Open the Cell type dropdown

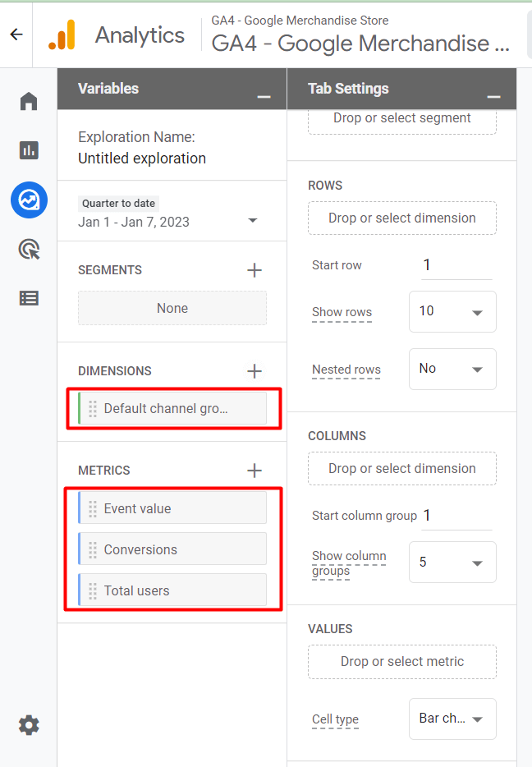(x=452, y=719)
